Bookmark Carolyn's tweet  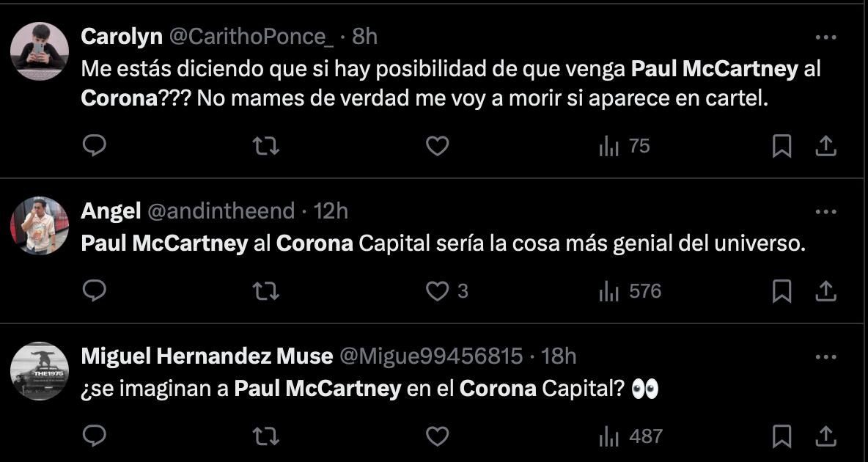click(x=782, y=147)
